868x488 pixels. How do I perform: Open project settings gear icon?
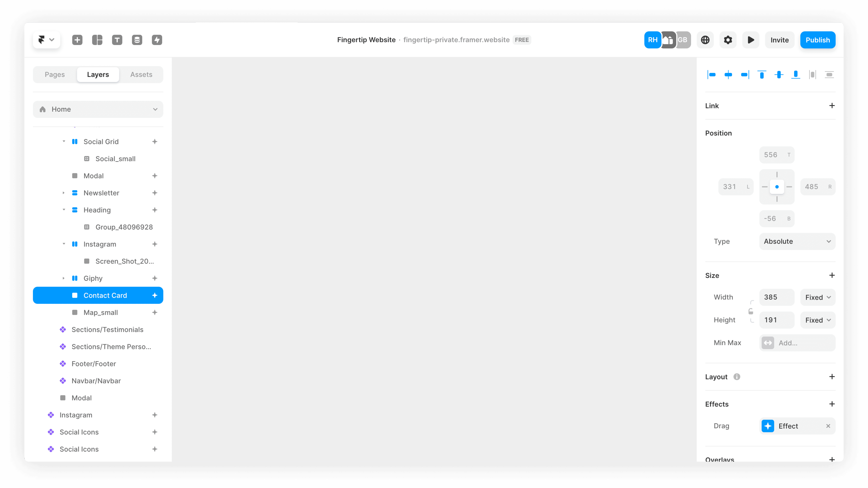(x=728, y=40)
